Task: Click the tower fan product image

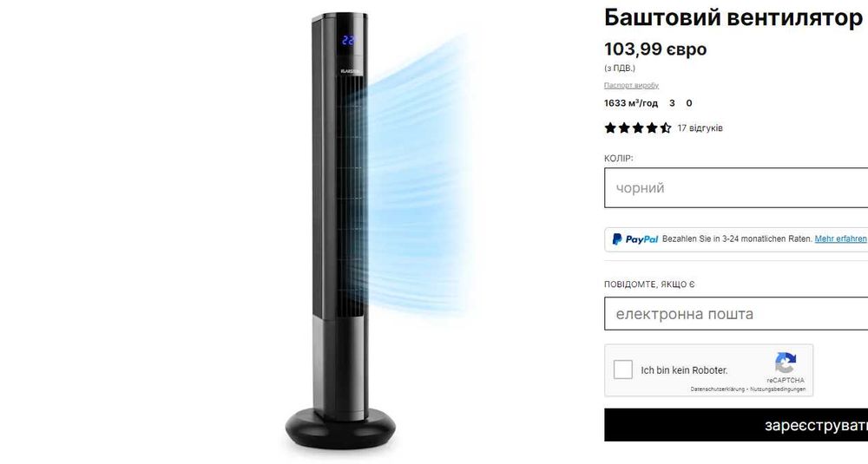Action: point(341,230)
